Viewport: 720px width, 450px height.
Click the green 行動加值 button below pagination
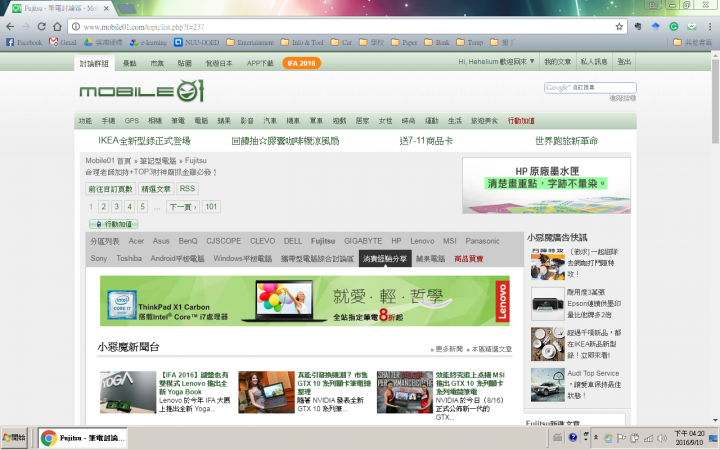[x=114, y=224]
